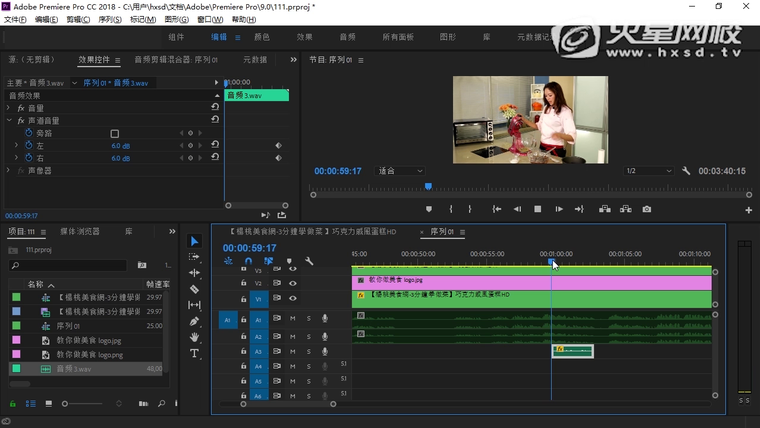Viewport: 760px width, 428px height.
Task: Expand the 音量 effect properties
Action: (9, 107)
